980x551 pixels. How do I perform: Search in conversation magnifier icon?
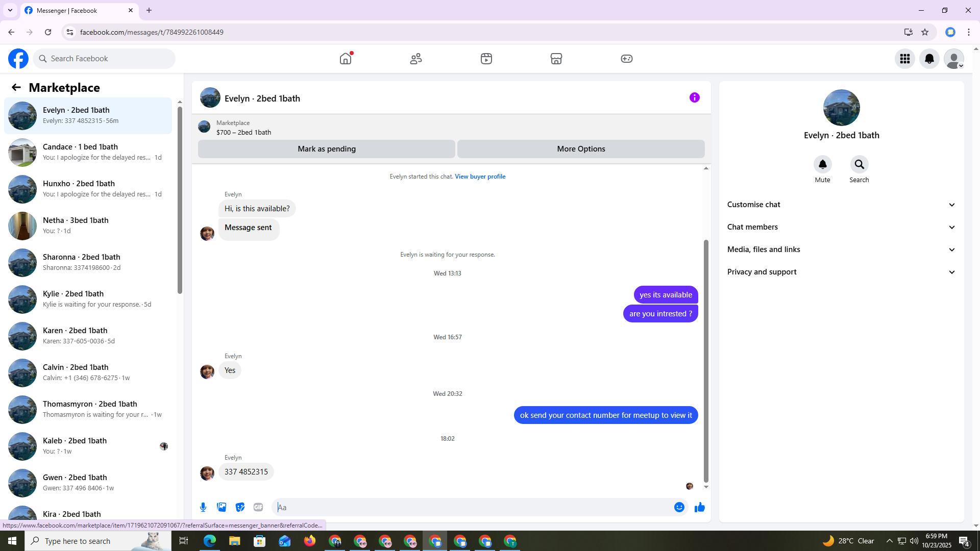[x=859, y=164]
